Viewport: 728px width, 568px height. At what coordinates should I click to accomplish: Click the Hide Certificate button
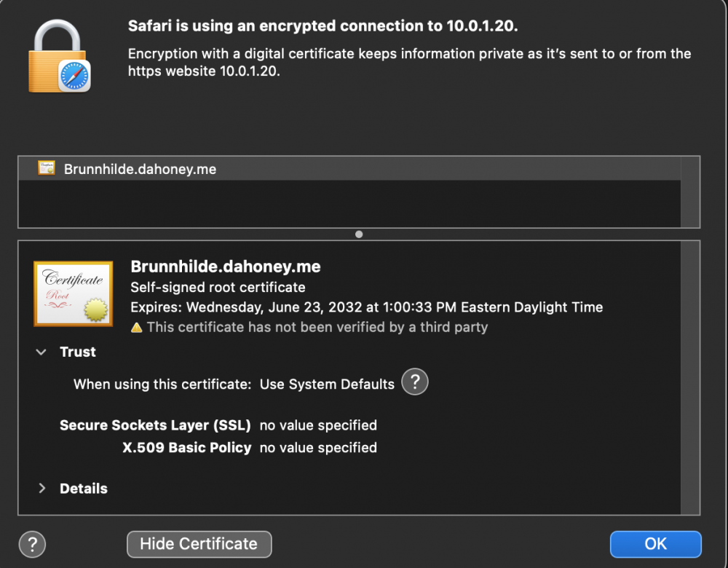(199, 544)
